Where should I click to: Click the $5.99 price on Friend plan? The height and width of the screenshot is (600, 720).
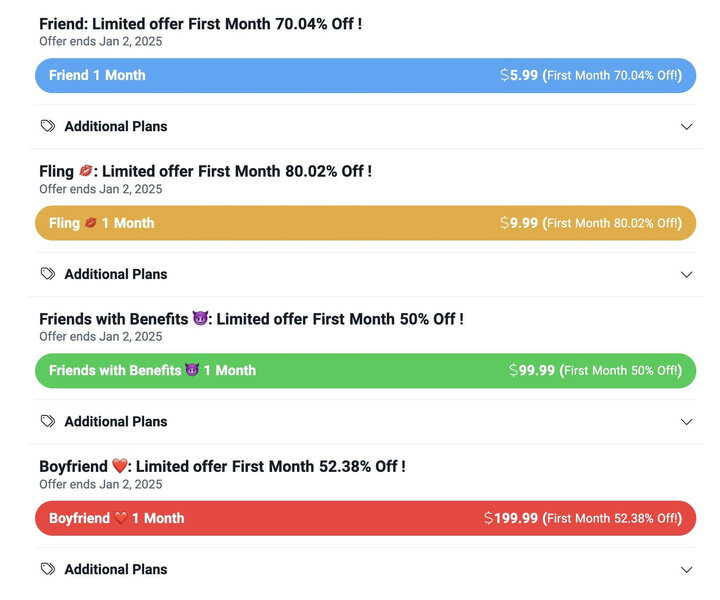pos(518,75)
